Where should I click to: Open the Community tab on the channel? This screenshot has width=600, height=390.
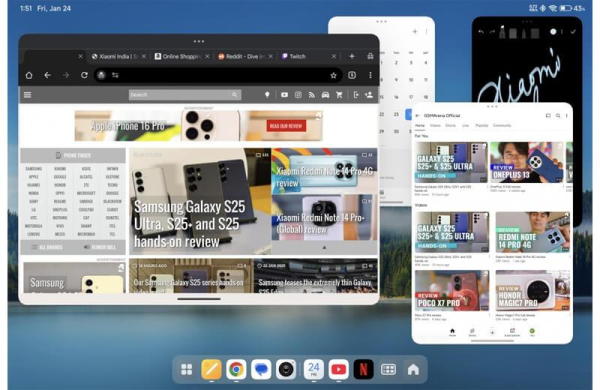pos(502,126)
